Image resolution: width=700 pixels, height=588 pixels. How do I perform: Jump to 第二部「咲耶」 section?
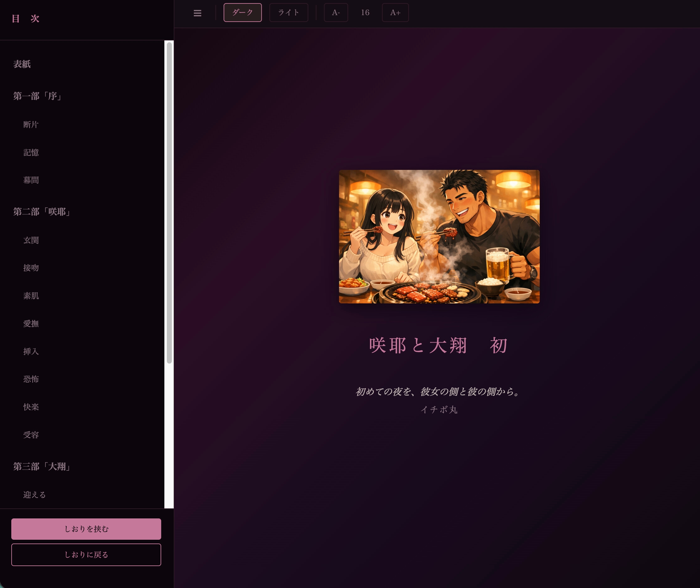tap(42, 212)
